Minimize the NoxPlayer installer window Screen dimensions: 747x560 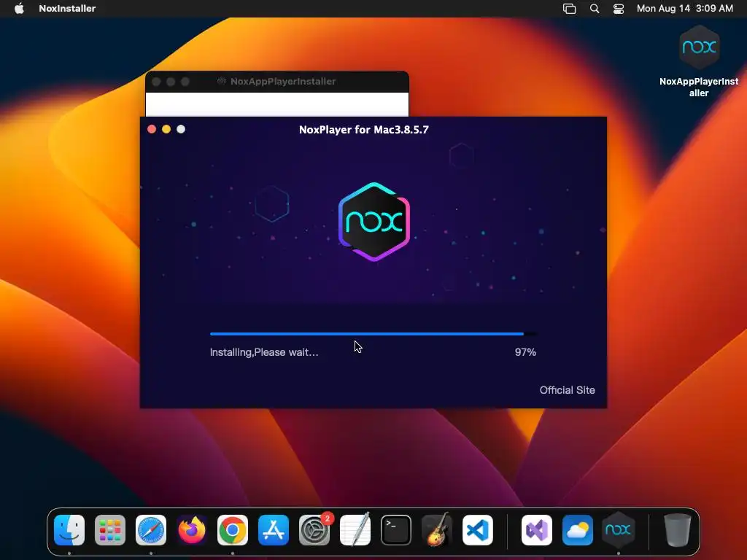tap(166, 129)
